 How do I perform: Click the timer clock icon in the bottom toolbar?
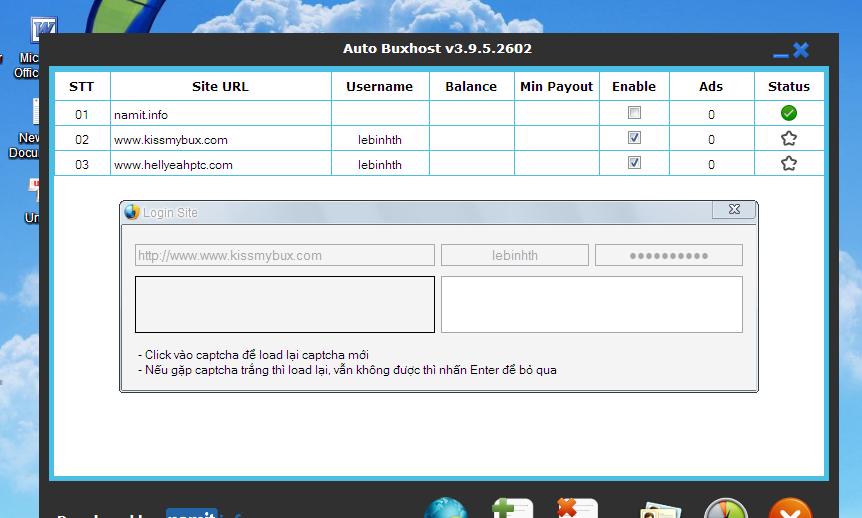point(726,508)
